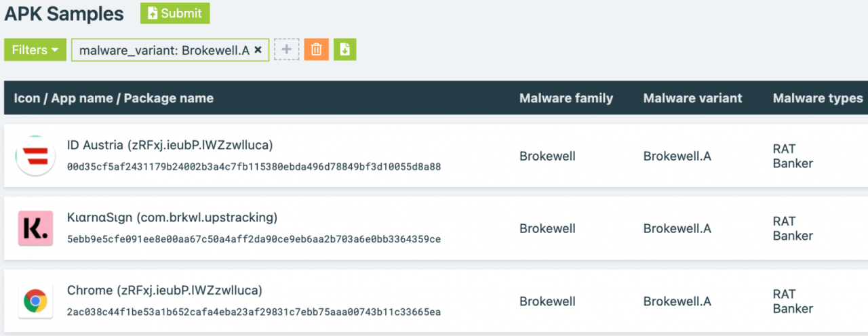Open the Chrome sample entry
Screen dimensions: 868x336
(164, 291)
